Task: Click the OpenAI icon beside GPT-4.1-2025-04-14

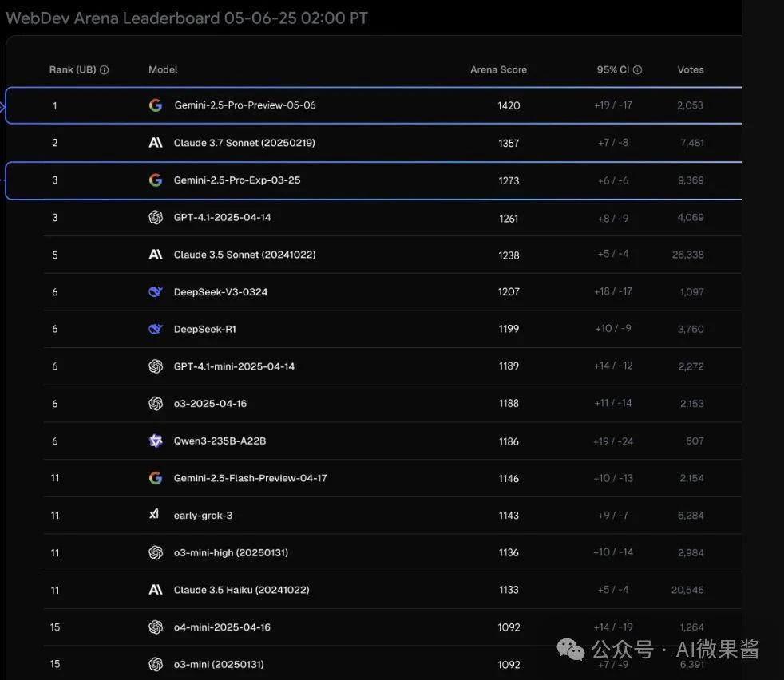Action: pyautogui.click(x=156, y=218)
